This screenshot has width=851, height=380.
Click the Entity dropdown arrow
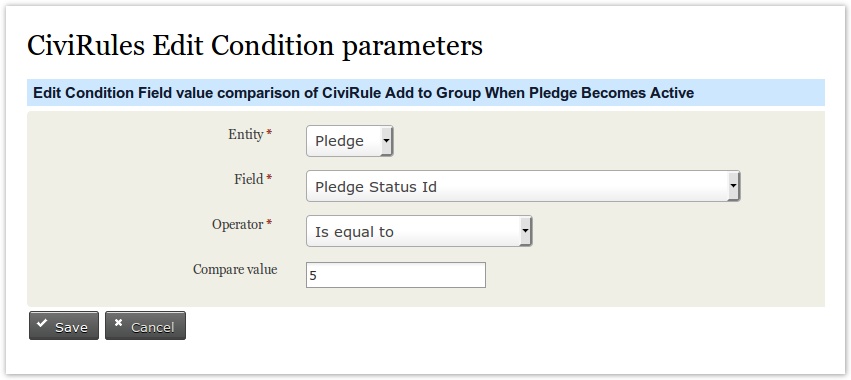(386, 141)
